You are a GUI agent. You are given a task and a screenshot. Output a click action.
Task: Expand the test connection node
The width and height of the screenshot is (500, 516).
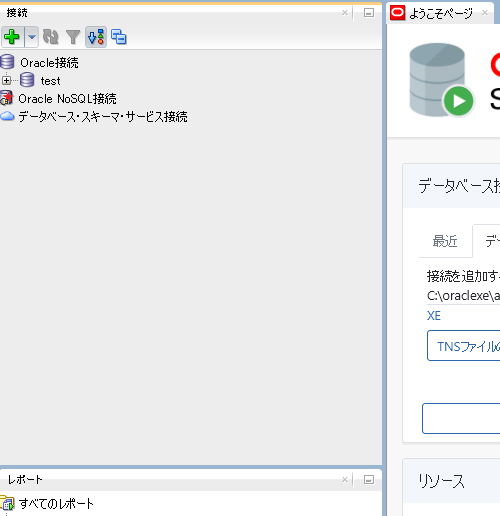coord(6,80)
